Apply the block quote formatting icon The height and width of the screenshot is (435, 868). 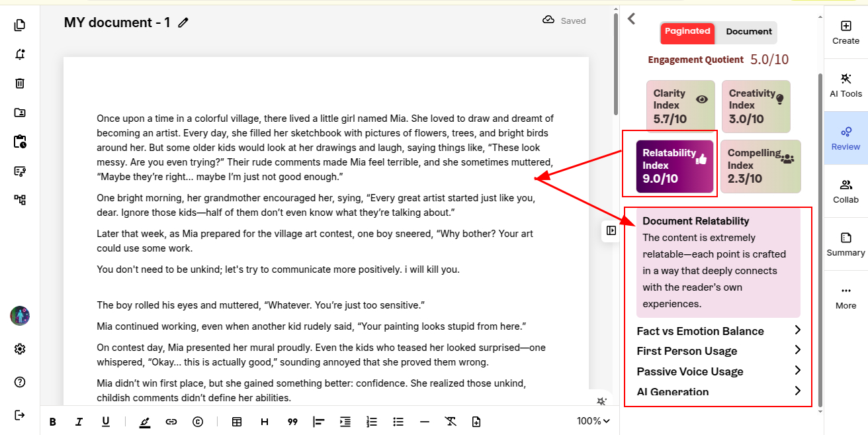(292, 422)
